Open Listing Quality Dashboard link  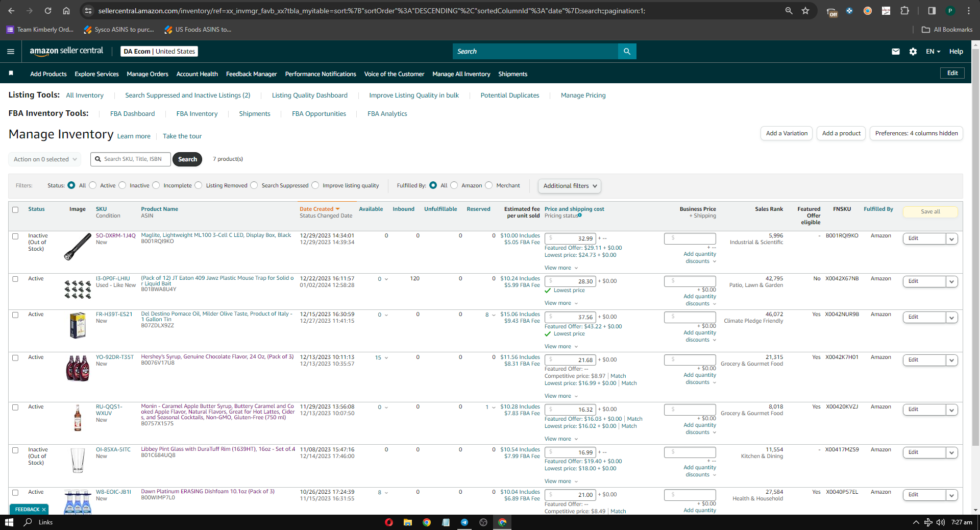click(309, 95)
